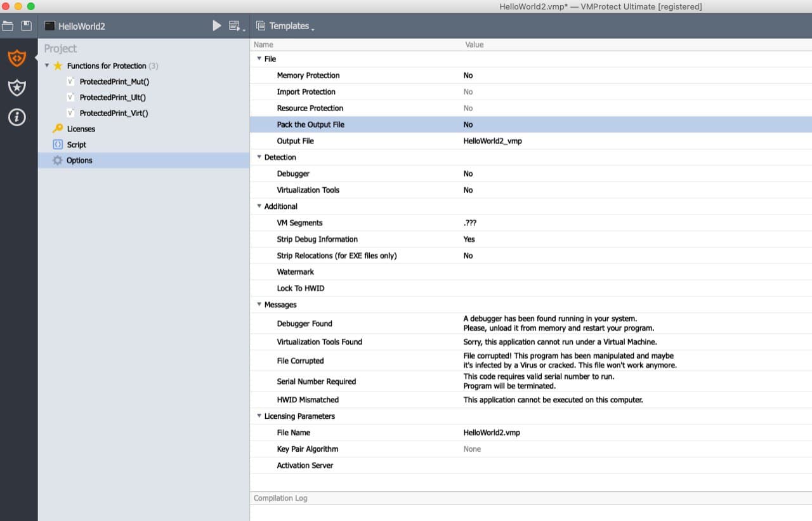Viewport: 812px width, 521px height.
Task: Switch to the orange shield Project section
Action: click(x=17, y=58)
